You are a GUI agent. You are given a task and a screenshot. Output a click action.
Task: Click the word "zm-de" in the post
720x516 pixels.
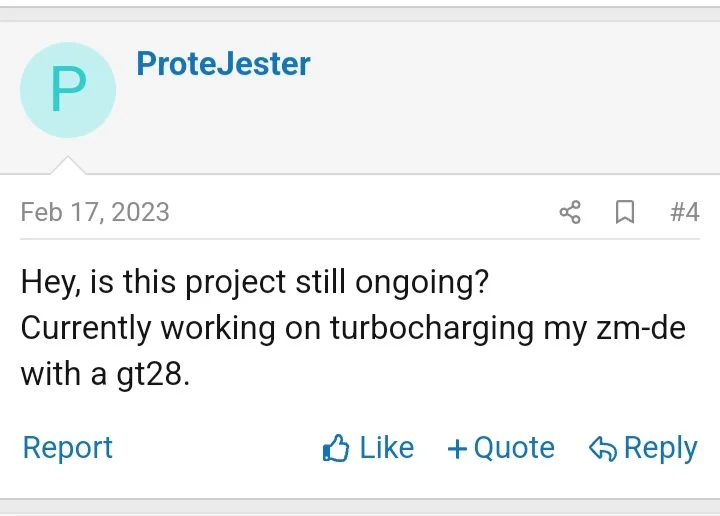click(x=643, y=328)
